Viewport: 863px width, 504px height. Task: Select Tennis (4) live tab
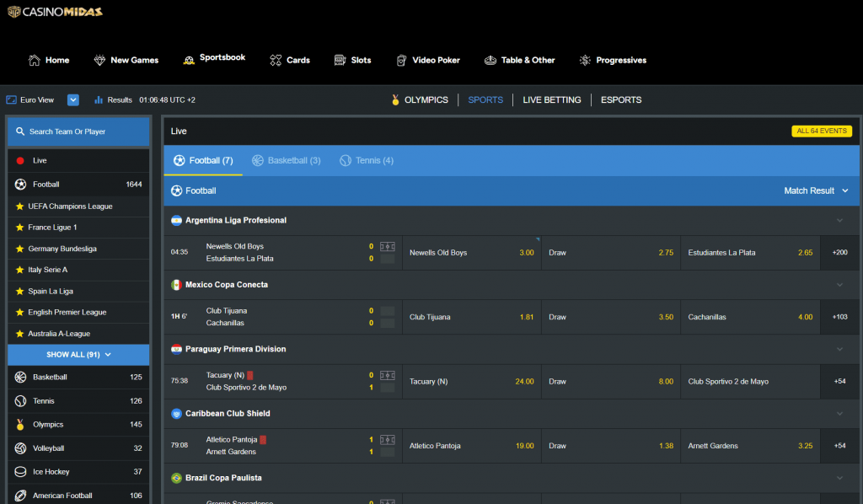click(x=367, y=161)
